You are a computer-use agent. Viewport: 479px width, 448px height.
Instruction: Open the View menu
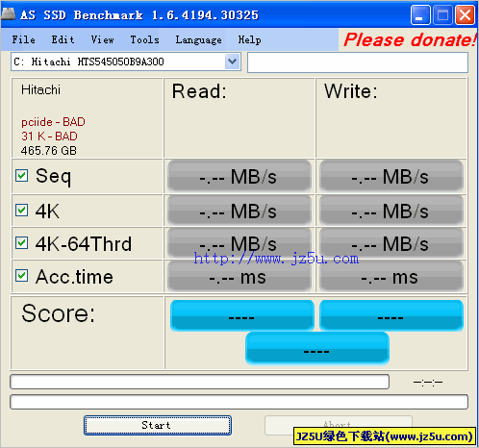[102, 39]
